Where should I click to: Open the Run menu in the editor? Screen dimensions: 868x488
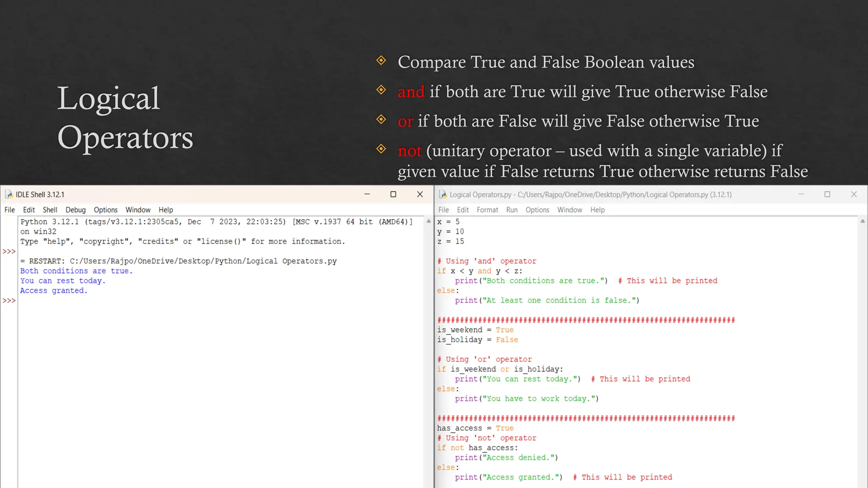pos(512,210)
